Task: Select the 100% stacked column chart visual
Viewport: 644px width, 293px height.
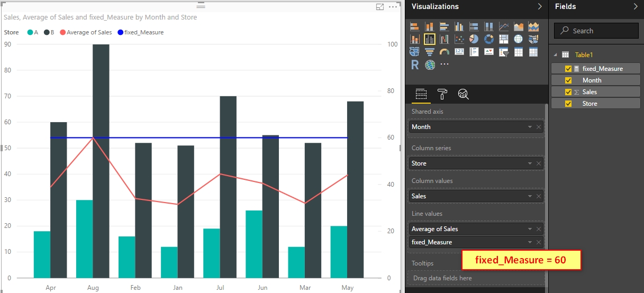Action: (488, 26)
